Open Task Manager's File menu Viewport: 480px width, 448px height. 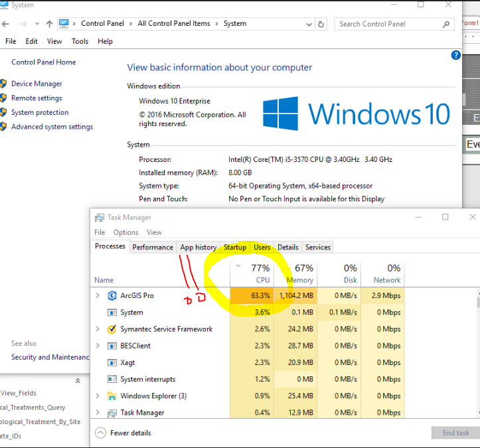coord(100,232)
